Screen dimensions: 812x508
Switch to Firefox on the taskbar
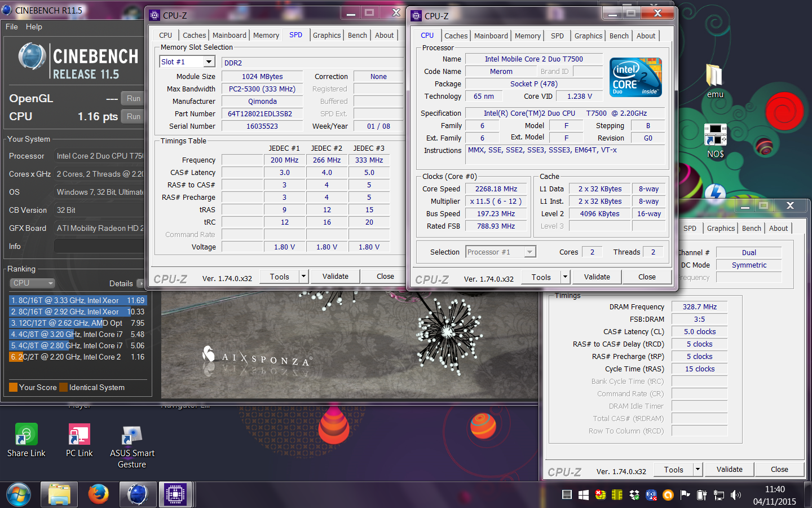98,495
